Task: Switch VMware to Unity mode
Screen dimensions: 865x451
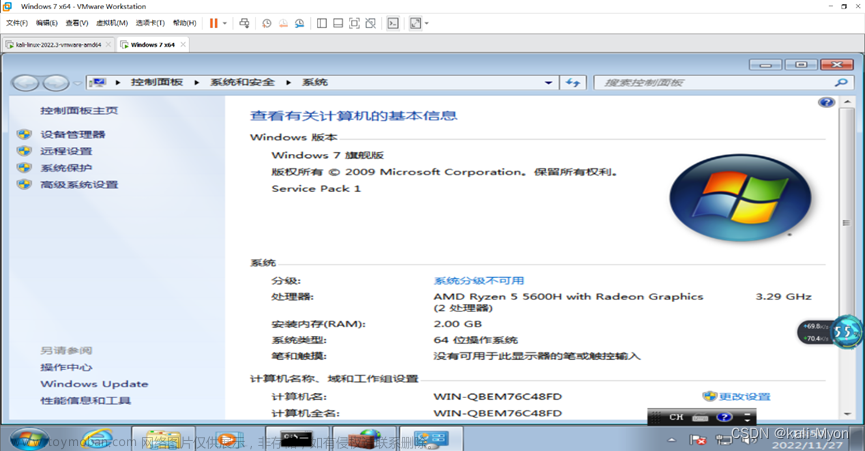Action: point(371,23)
